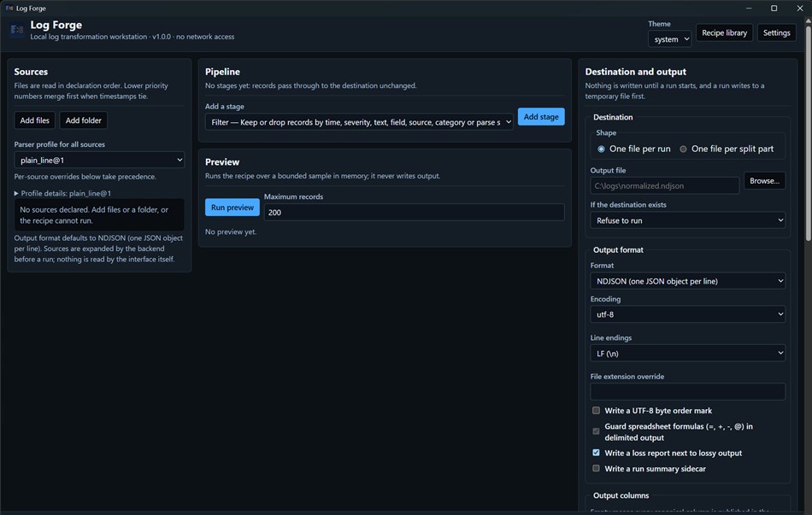812x515 pixels.
Task: Click the Sources heading
Action: tap(31, 72)
